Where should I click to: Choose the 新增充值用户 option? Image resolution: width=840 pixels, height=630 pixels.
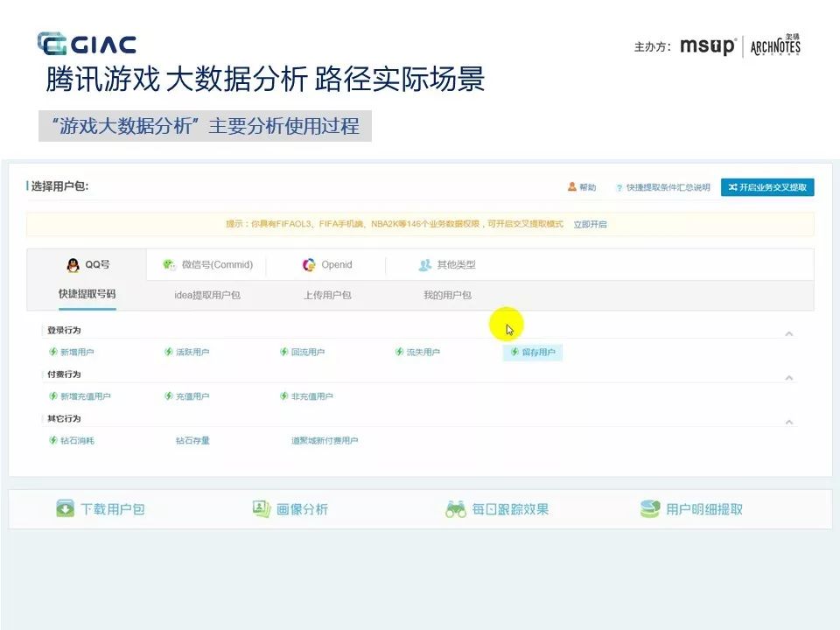coord(80,396)
